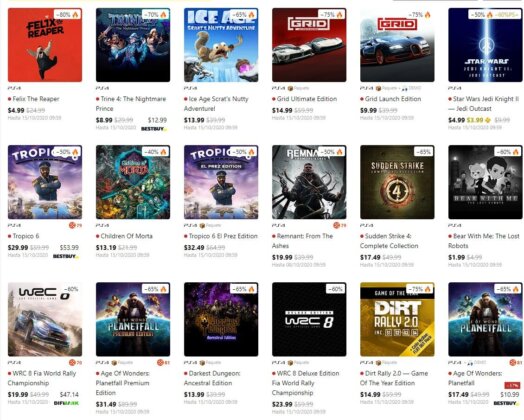
Task: Click the -75% discount badge on Dirt Rally 2.0
Action: [420, 289]
